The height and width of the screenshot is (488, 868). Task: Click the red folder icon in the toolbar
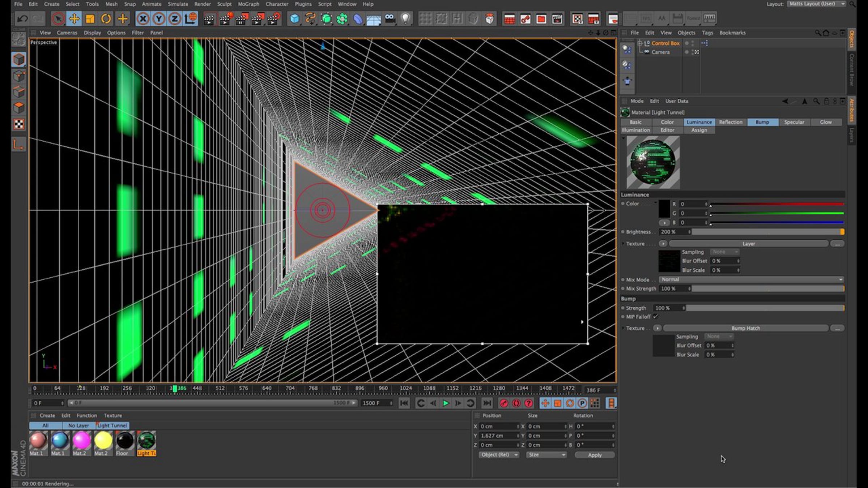coord(541,18)
